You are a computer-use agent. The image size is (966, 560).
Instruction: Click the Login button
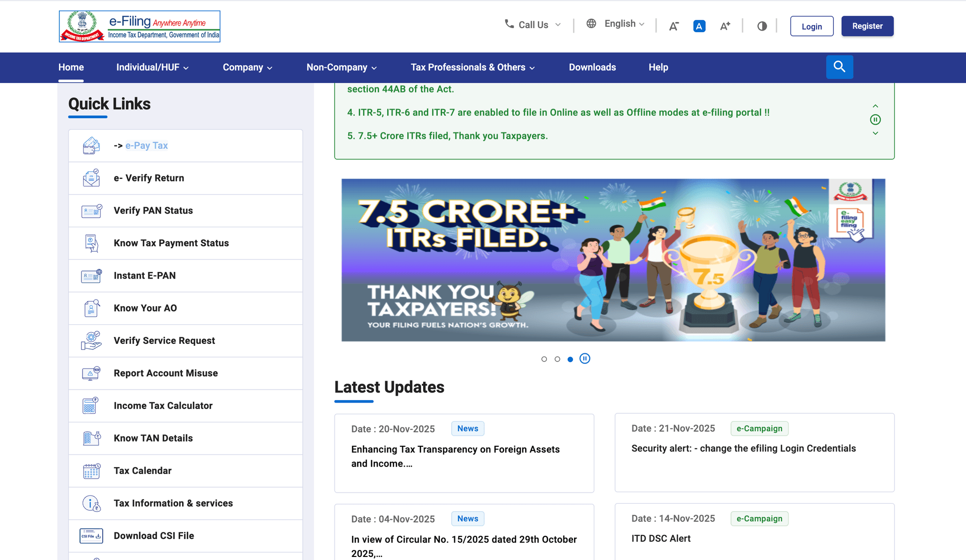(x=812, y=26)
